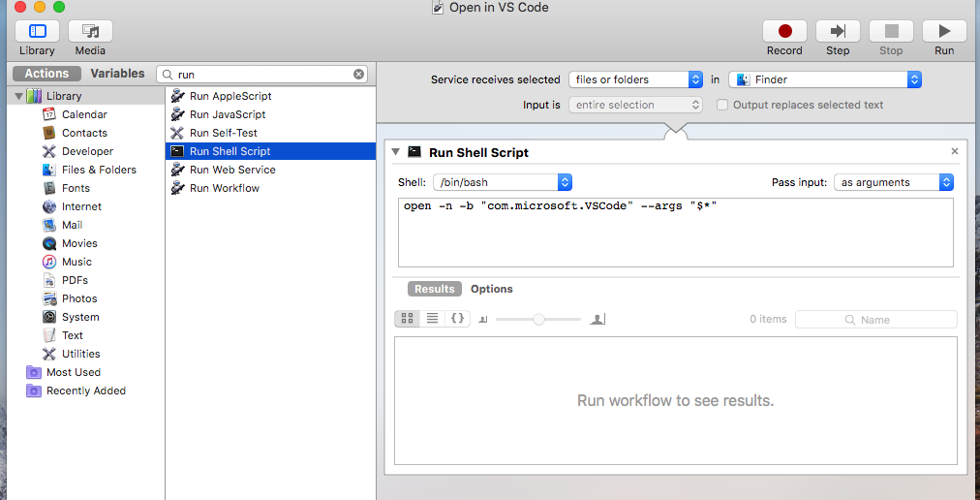Select the Music category icon
Viewport: 980px width, 500px height.
pyautogui.click(x=49, y=262)
